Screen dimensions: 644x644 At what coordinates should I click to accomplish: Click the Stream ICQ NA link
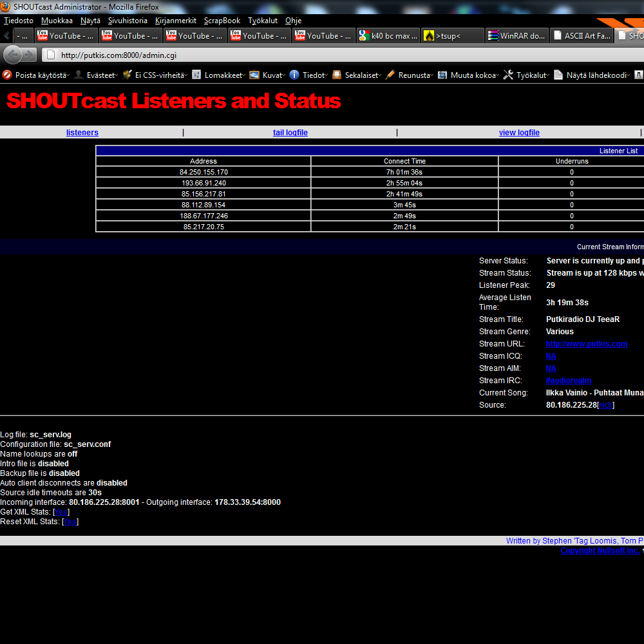[x=551, y=356]
